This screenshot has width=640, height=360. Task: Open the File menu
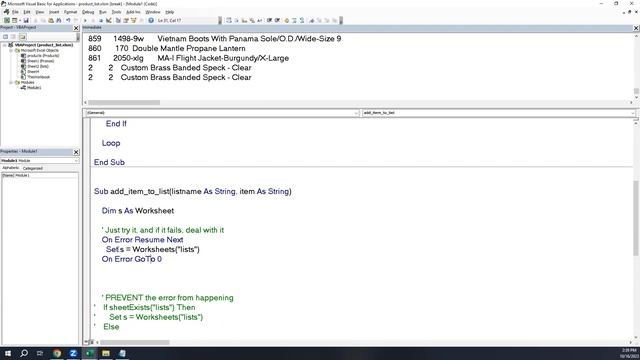click(15, 12)
